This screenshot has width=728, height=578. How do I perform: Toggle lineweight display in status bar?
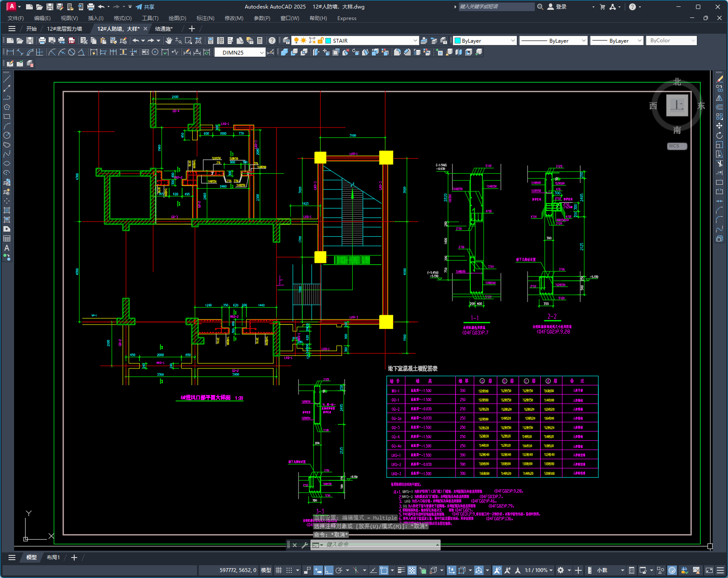[x=401, y=570]
